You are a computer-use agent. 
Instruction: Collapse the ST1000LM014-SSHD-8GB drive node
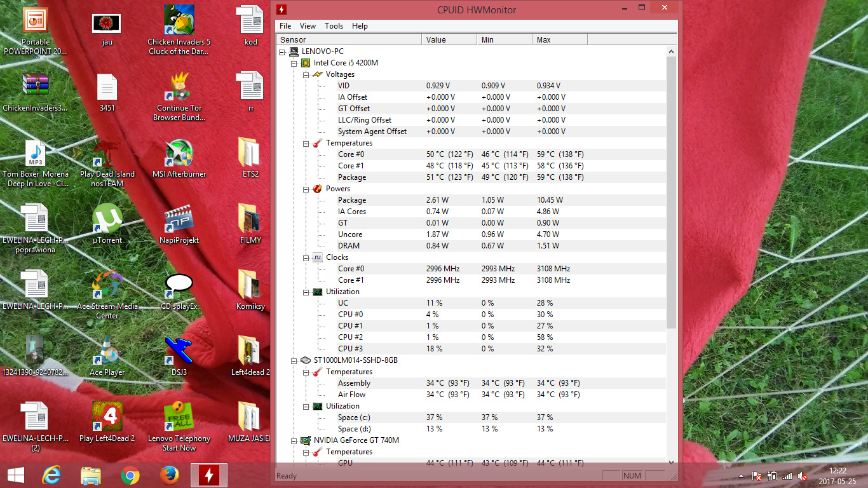pos(294,360)
